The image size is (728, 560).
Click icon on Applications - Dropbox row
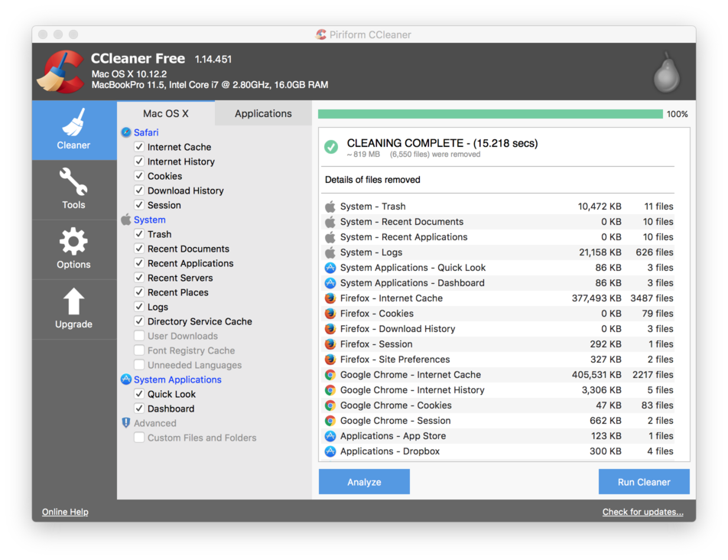(330, 451)
